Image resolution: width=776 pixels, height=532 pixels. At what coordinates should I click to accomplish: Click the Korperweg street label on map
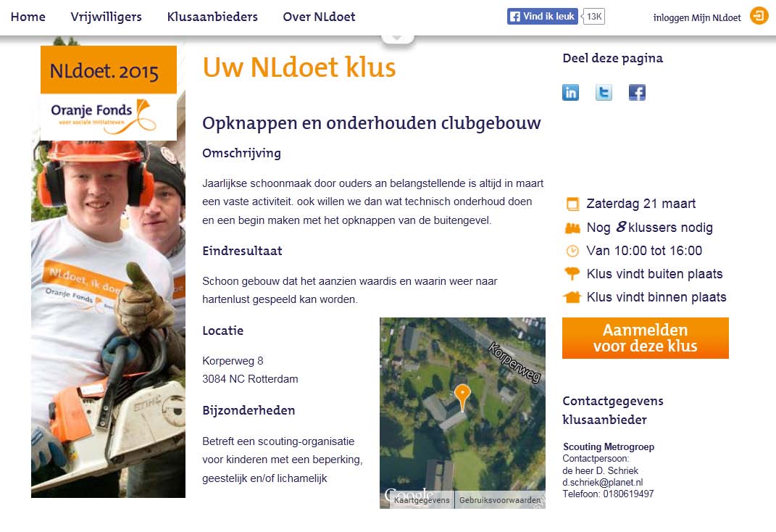[514, 362]
